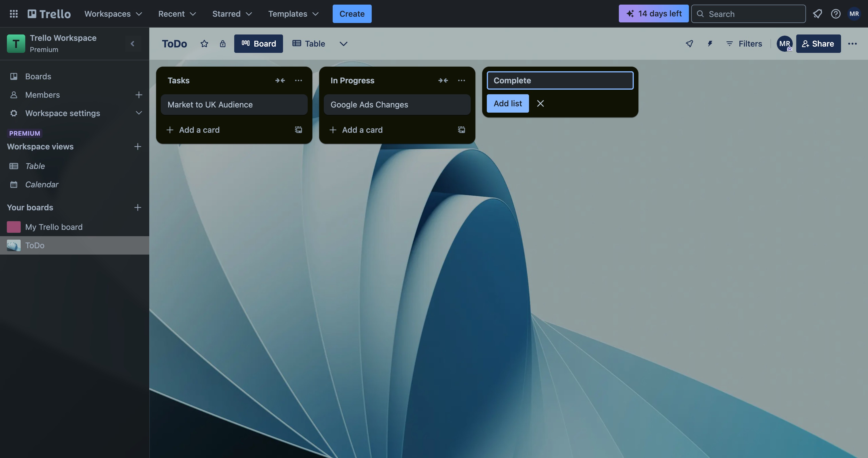Open In Progress list actions menu
Screen dimensions: 868x458
pos(462,80)
